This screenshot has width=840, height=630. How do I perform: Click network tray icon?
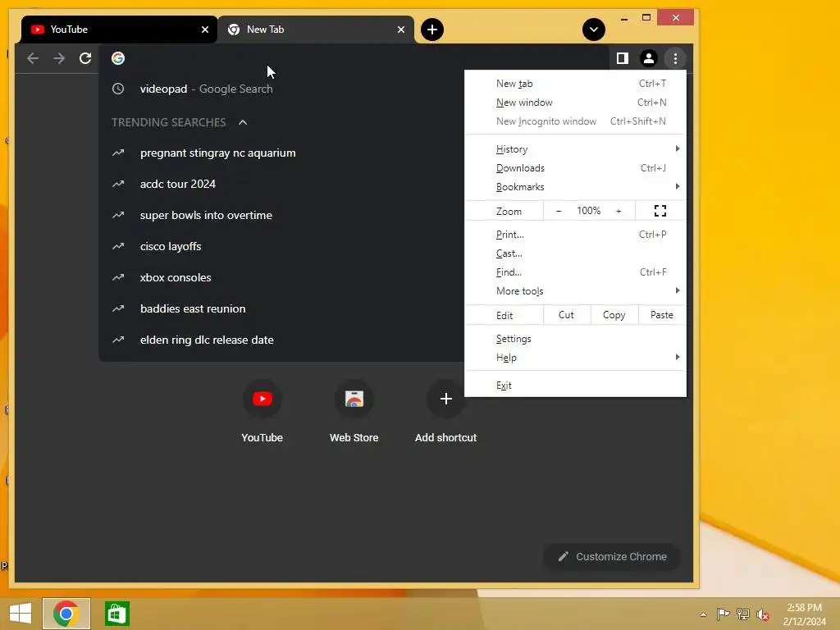click(x=742, y=614)
